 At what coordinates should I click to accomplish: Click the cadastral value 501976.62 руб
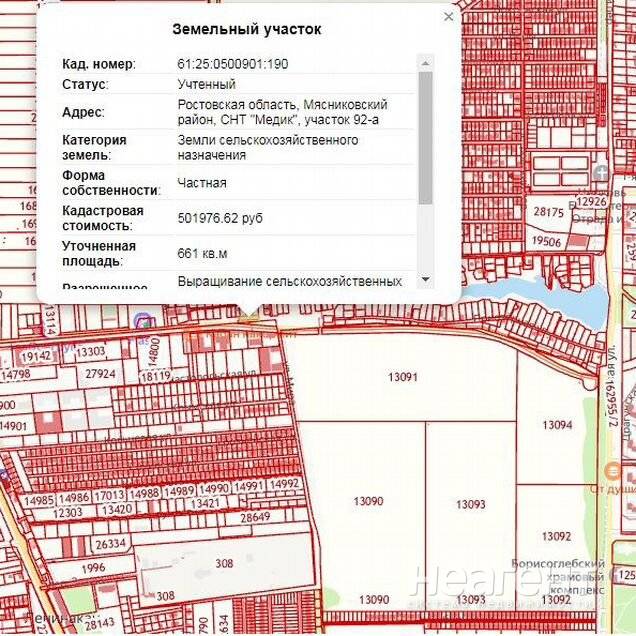[x=220, y=217]
